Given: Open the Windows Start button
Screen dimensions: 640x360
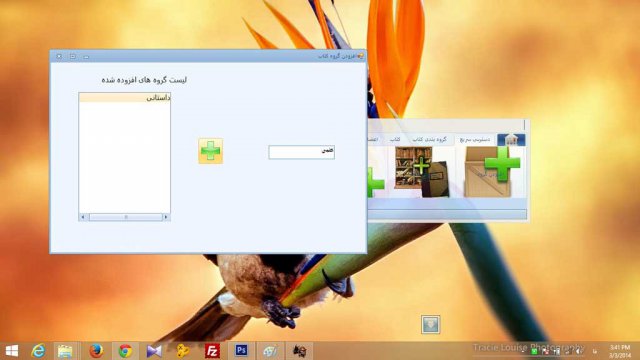Looking at the screenshot, I should tap(12, 351).
